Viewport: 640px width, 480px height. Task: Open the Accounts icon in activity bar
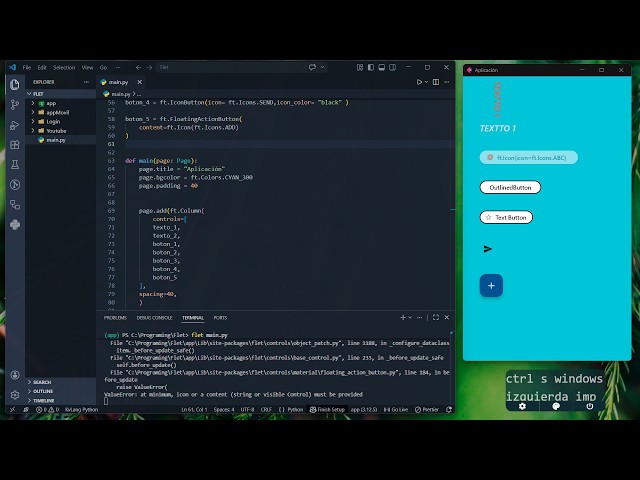click(x=15, y=375)
